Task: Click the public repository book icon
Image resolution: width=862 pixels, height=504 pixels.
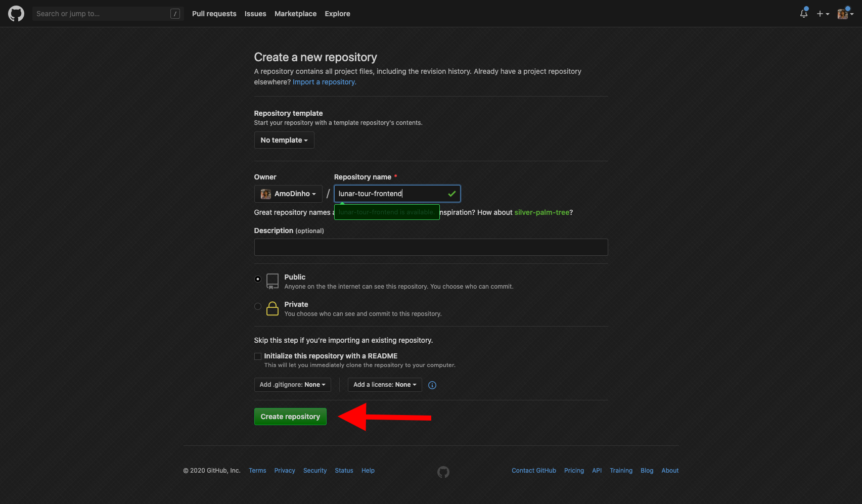Action: [x=273, y=281]
